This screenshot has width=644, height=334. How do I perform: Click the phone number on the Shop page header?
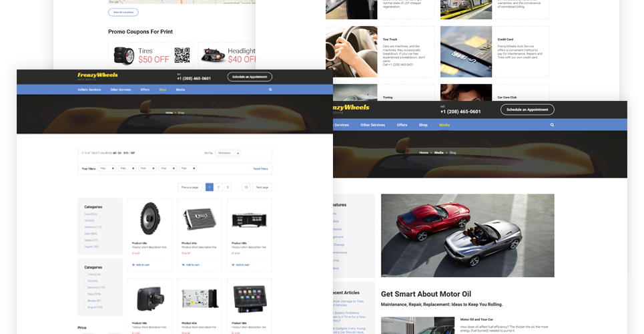[194, 78]
